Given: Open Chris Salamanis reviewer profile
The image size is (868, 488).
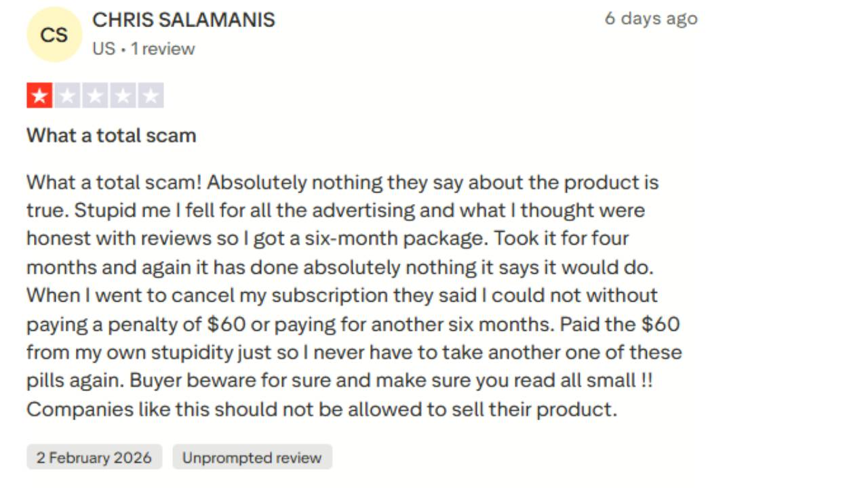Looking at the screenshot, I should (x=183, y=20).
